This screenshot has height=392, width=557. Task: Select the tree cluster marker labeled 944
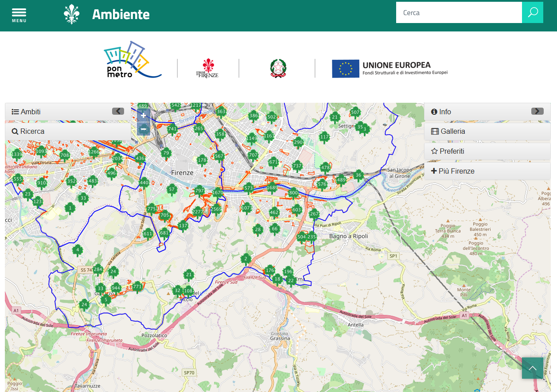[116, 288]
